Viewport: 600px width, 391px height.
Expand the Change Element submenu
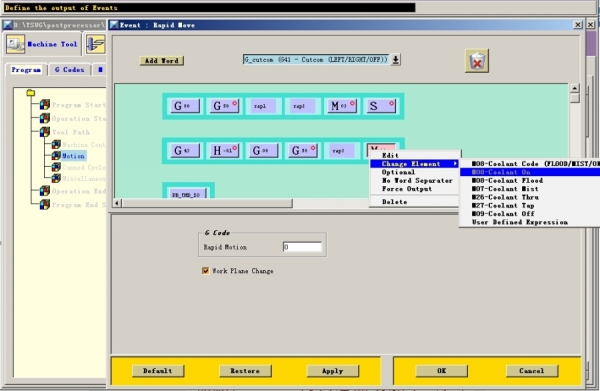(x=415, y=164)
